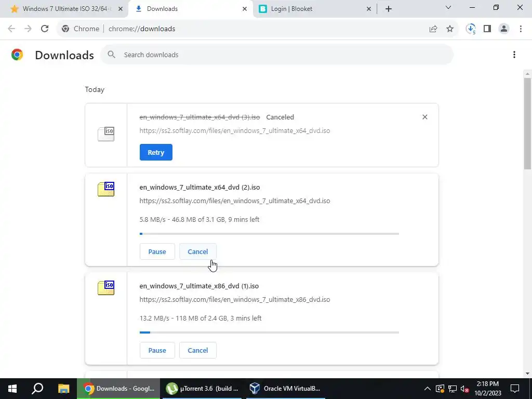Viewport: 532px width, 399px height.
Task: Close the Downloads tab
Action: pos(245,9)
